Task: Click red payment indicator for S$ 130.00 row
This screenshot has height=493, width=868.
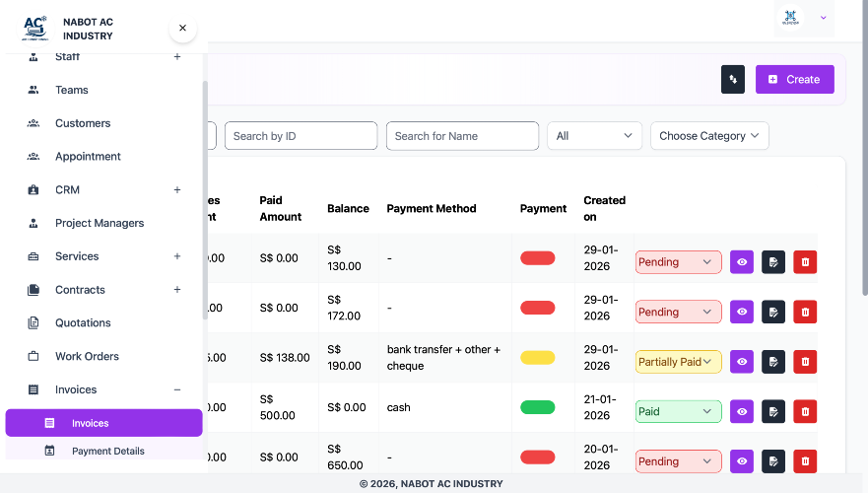Action: 538,258
